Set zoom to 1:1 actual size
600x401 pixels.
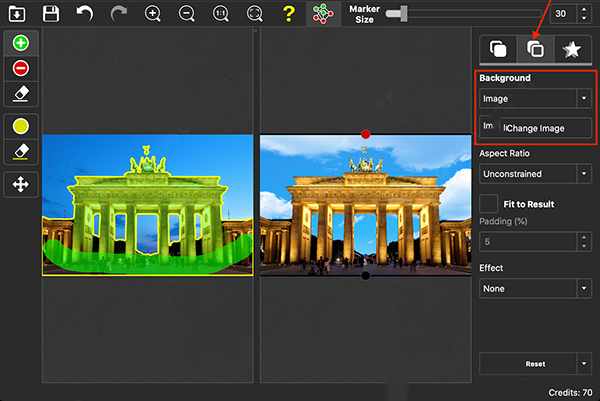click(221, 14)
